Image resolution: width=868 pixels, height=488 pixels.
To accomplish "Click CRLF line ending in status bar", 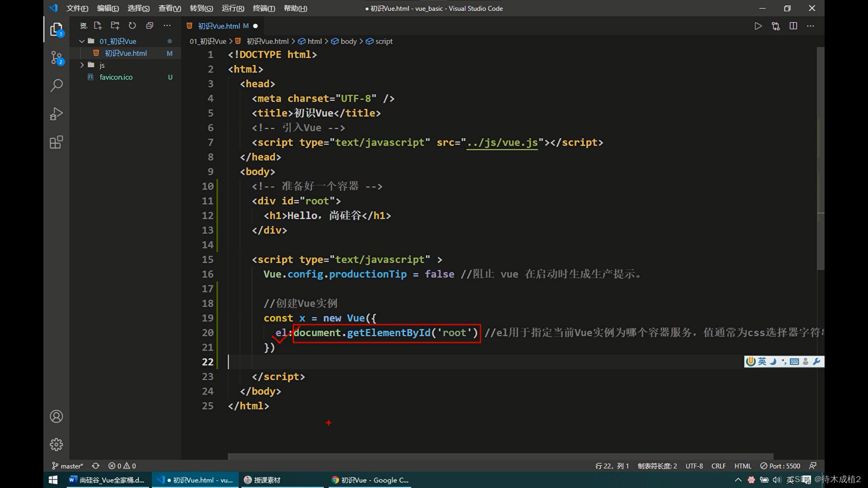I will pyautogui.click(x=718, y=466).
